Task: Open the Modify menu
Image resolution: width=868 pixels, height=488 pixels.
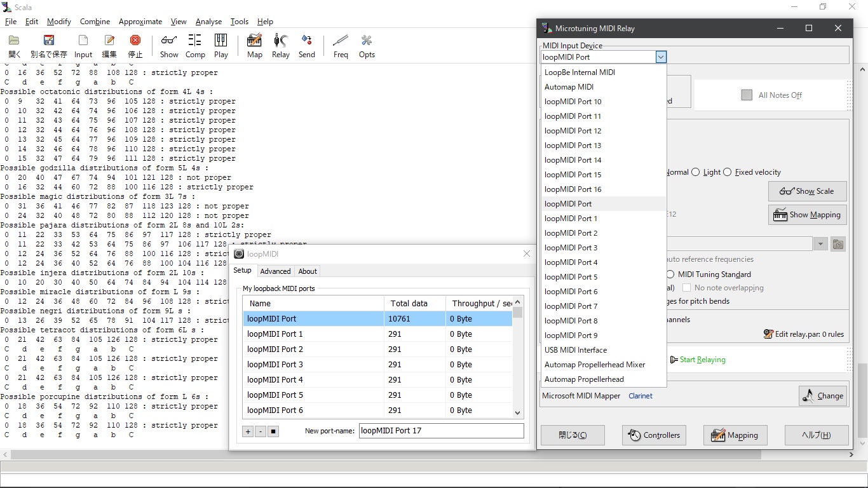Action: point(59,22)
